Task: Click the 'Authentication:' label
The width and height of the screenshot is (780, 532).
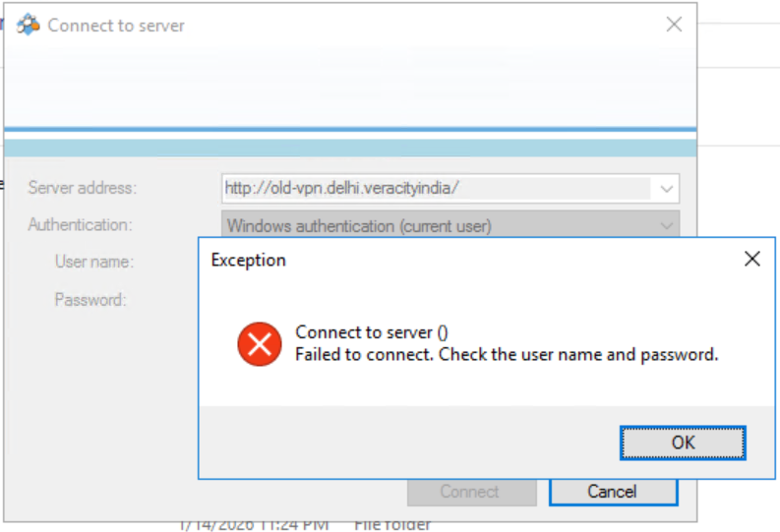Action: coord(80,225)
